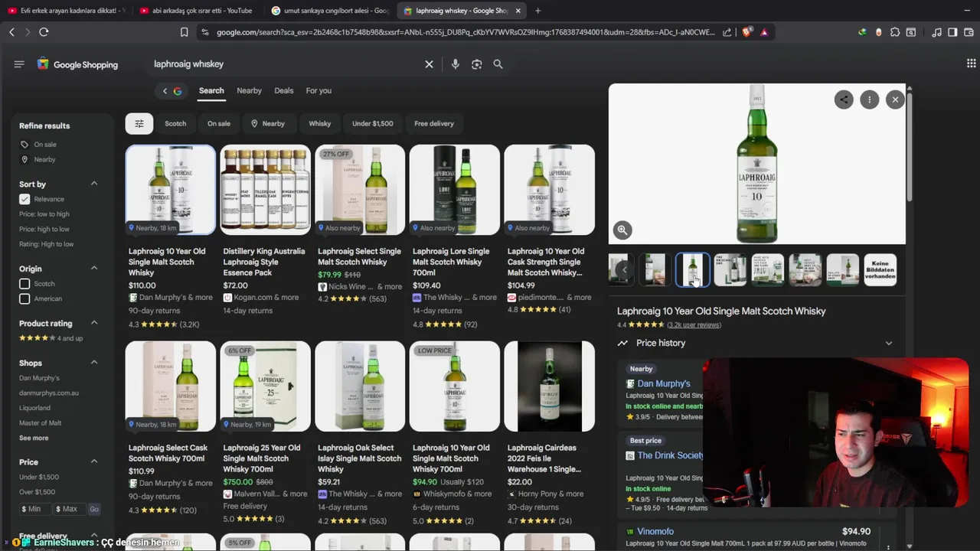Clear the laphroaig whiskey search text
The width and height of the screenshot is (980, 551).
429,64
